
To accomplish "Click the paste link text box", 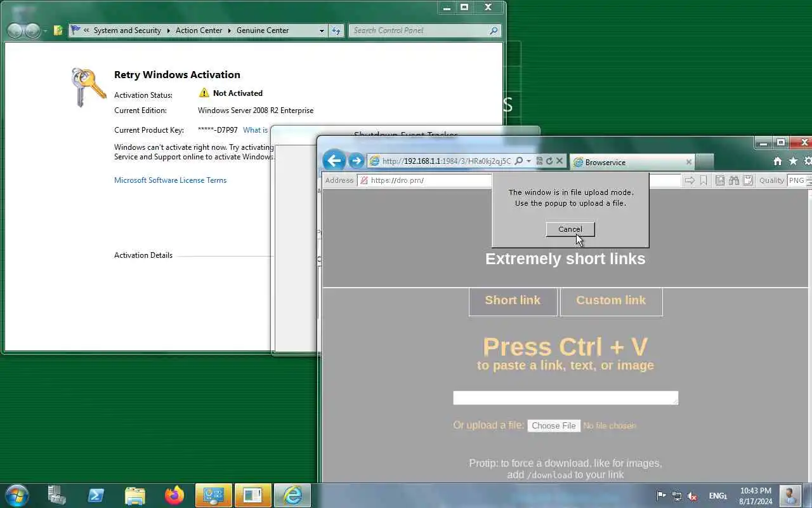I will [565, 398].
